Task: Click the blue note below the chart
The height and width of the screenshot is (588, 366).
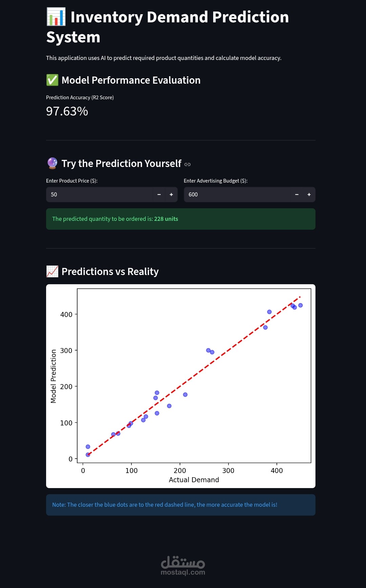Action: point(181,505)
